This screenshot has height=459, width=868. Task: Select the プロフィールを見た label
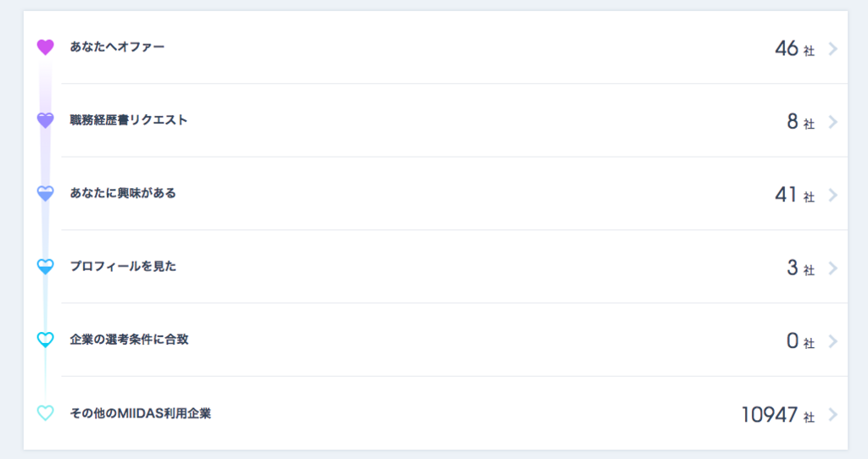coord(123,267)
